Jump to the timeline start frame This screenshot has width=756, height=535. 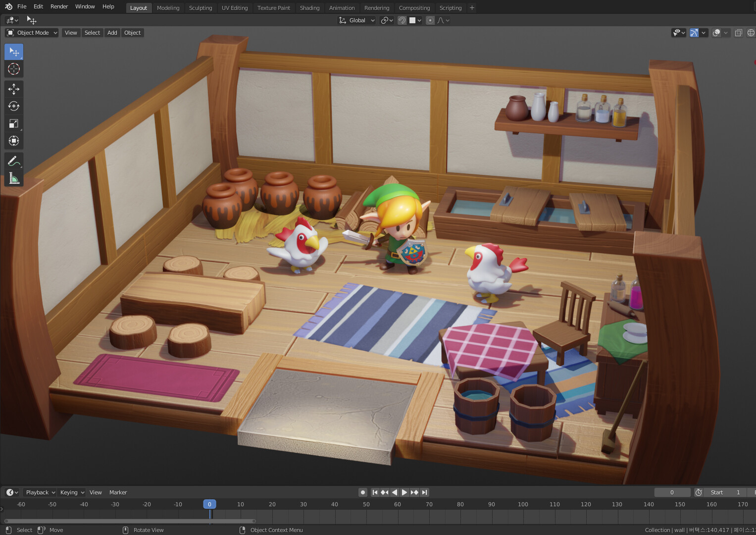point(375,492)
